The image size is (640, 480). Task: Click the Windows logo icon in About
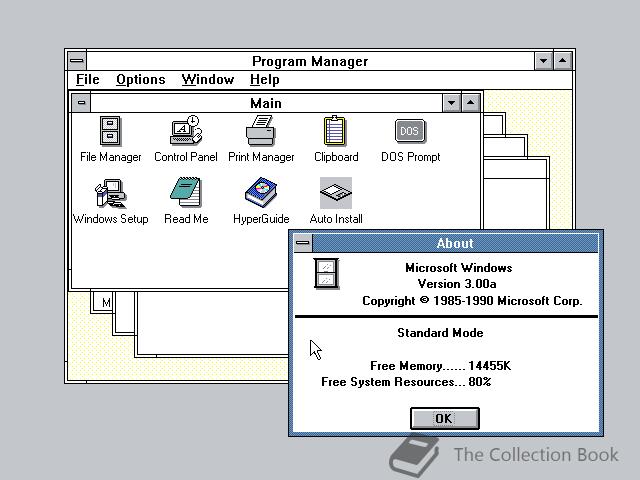pyautogui.click(x=326, y=273)
